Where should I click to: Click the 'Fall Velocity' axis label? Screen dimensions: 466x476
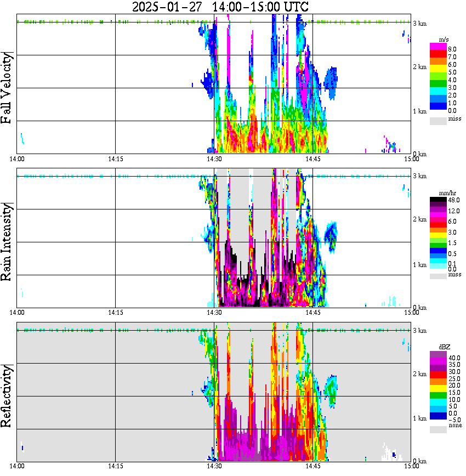(x=7, y=88)
